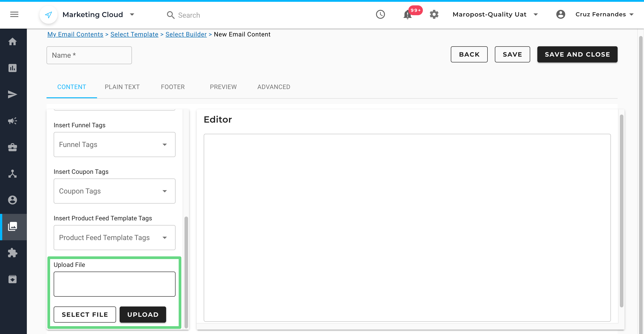
Task: Click the Select Template breadcrumb link
Action: tap(134, 34)
